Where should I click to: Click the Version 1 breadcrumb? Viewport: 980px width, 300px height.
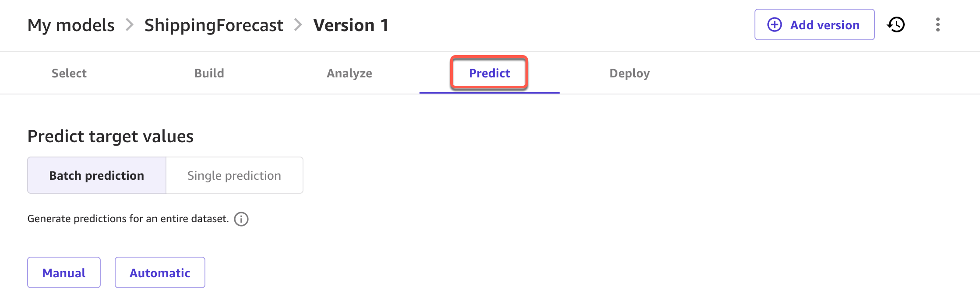coord(351,25)
